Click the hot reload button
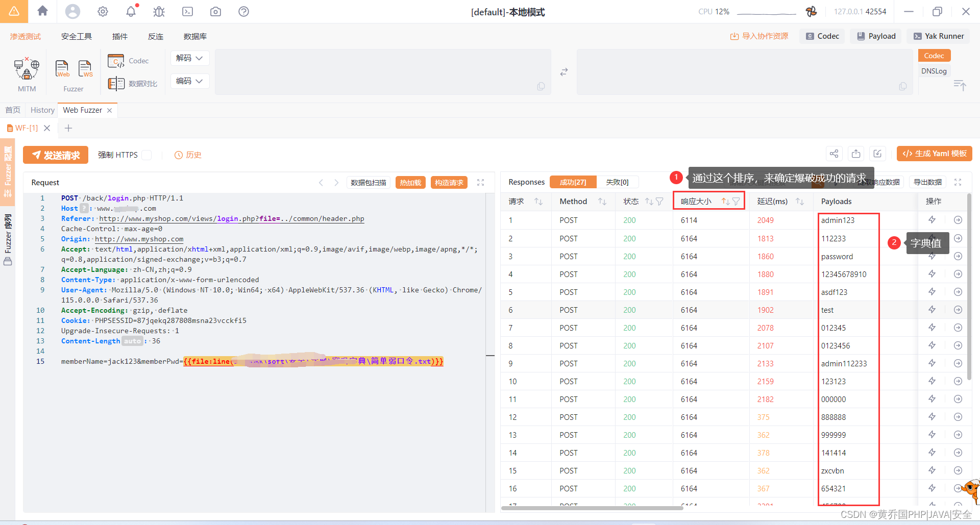The height and width of the screenshot is (525, 980). click(x=410, y=183)
